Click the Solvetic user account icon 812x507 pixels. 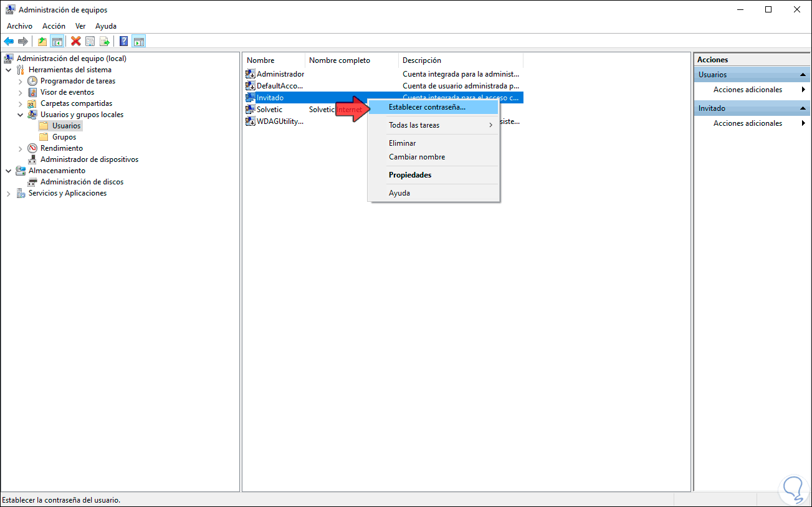251,110
